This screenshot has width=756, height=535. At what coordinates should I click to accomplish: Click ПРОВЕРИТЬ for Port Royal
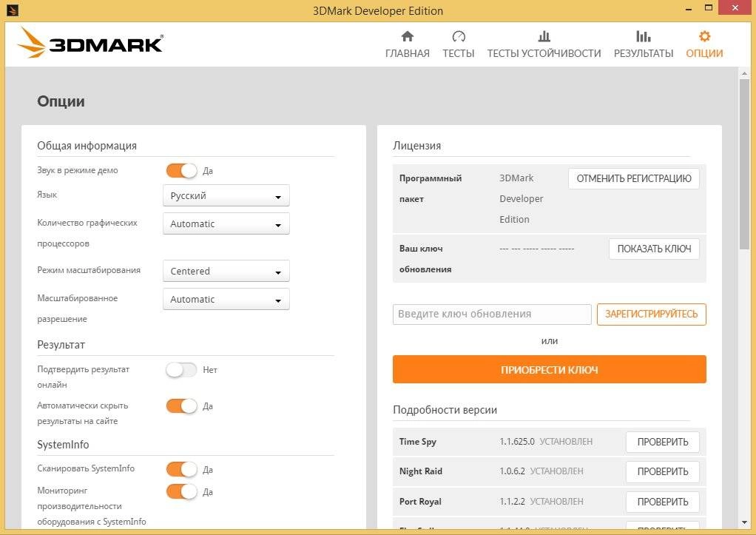(x=663, y=502)
